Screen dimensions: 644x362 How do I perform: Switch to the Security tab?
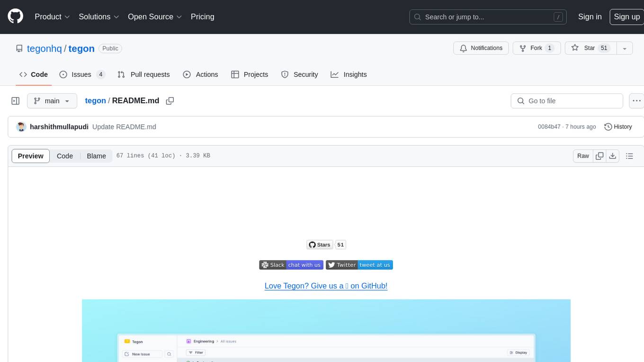299,74
